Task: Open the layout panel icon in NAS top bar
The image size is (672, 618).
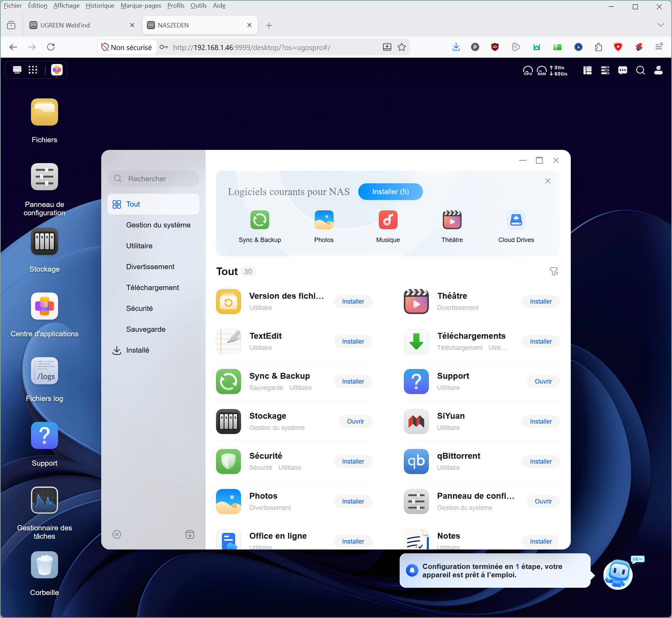Action: point(587,71)
